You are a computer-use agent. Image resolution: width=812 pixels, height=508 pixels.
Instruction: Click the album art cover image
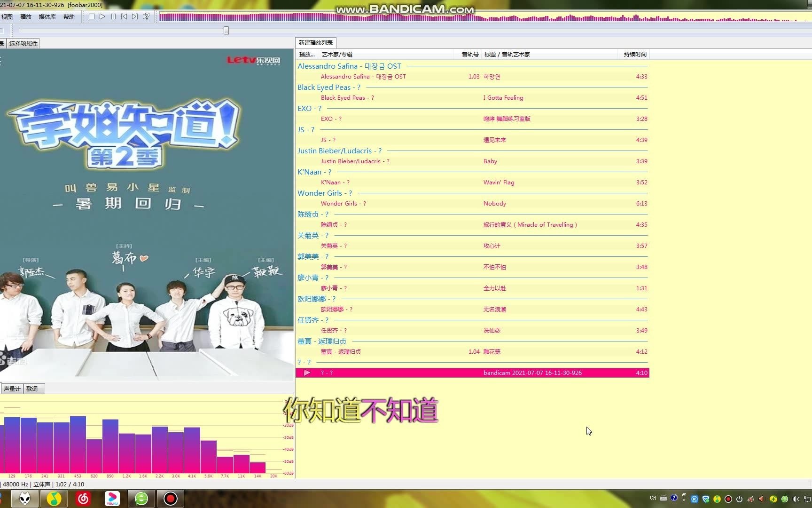[x=147, y=214]
